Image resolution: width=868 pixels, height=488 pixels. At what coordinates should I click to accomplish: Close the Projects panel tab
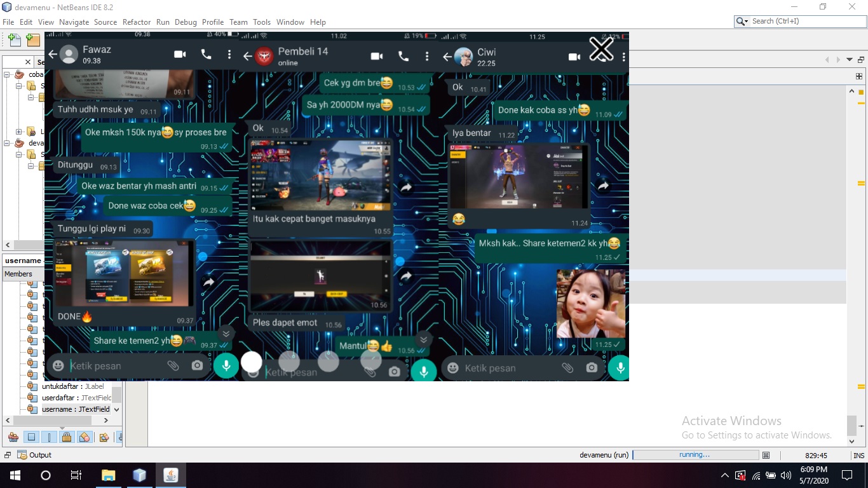coord(28,62)
